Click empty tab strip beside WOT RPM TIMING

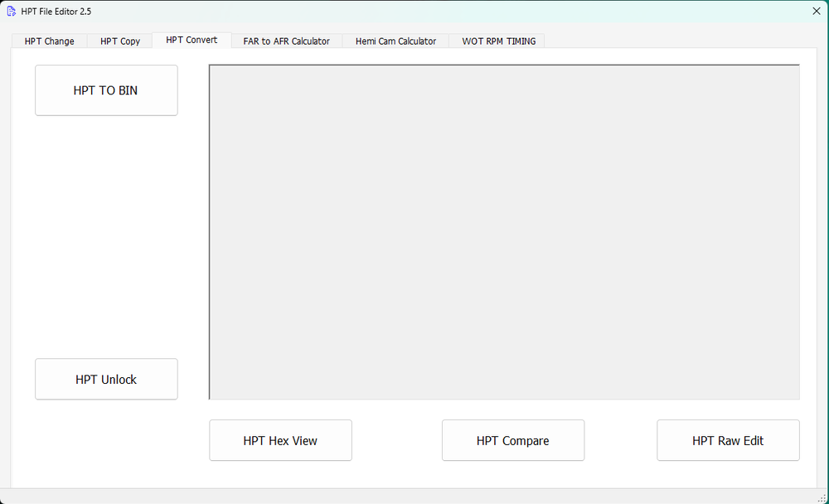(680, 41)
